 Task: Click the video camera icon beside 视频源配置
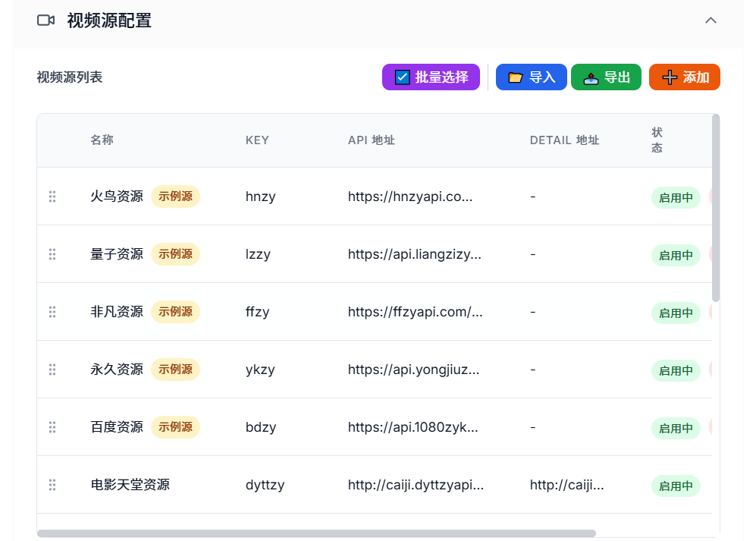point(45,20)
